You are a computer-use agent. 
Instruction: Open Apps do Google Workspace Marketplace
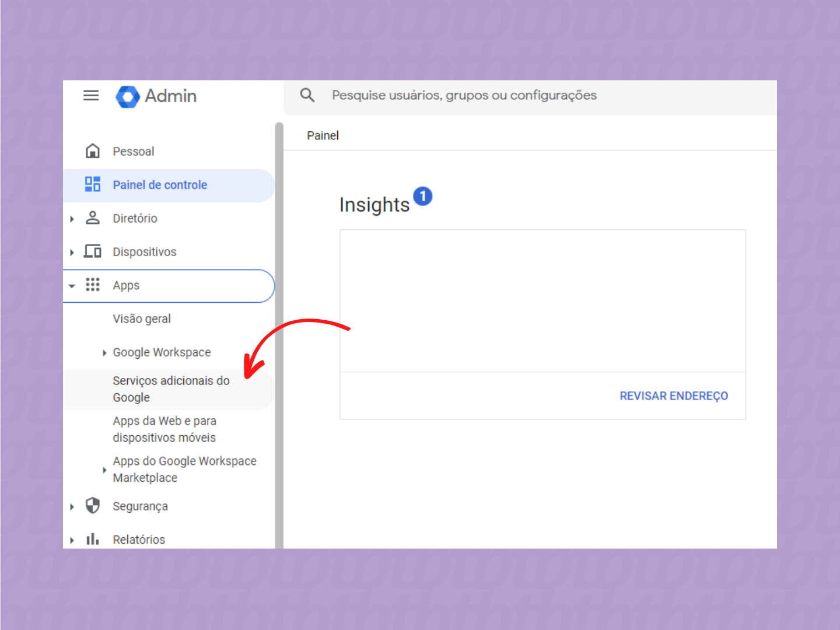coord(184,470)
